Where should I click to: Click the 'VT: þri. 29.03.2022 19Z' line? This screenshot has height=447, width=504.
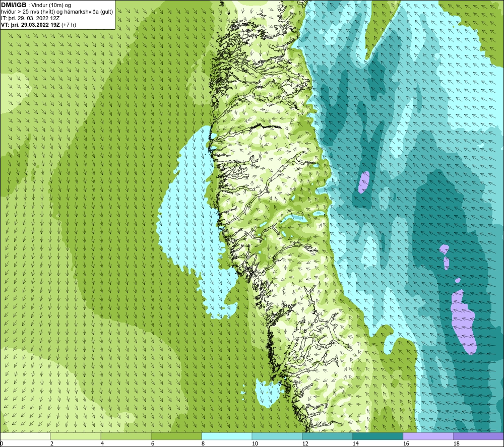click(x=31, y=25)
